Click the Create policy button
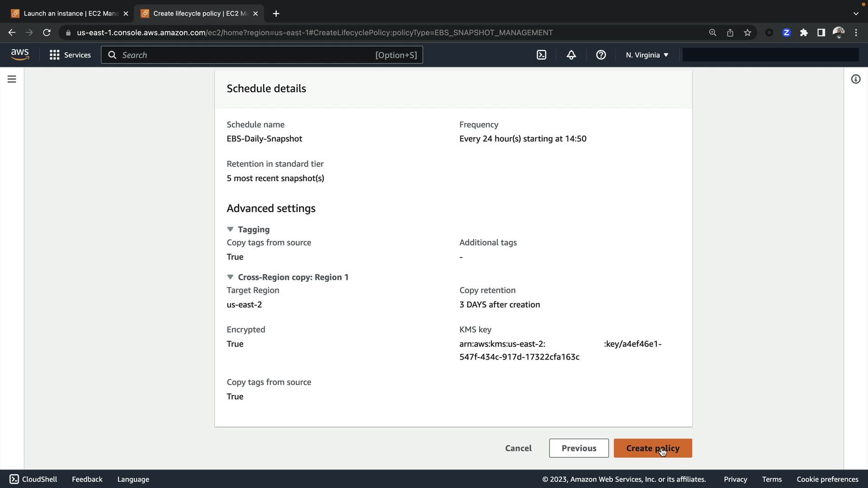The image size is (868, 488). click(652, 448)
